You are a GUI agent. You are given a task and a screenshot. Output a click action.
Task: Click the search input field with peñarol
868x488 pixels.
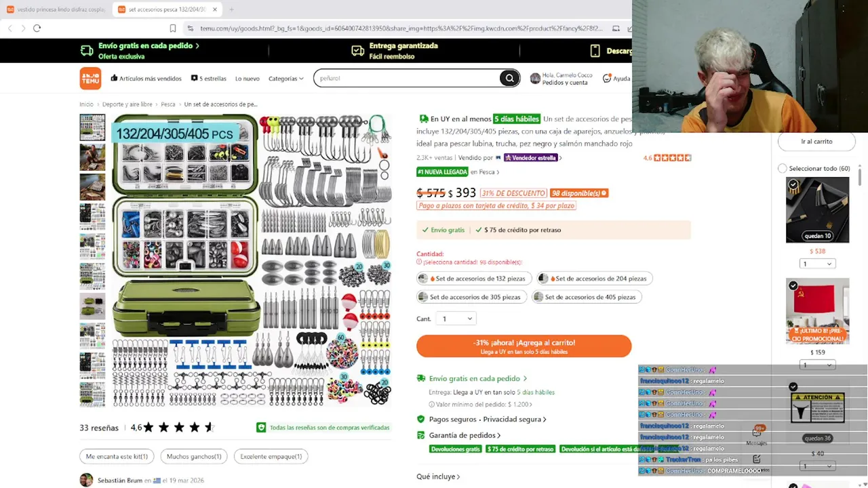pos(407,78)
